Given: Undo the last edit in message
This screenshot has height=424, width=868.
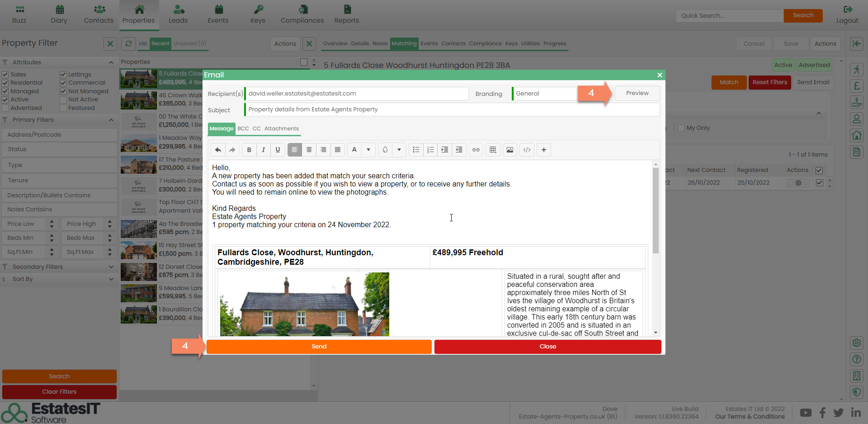Looking at the screenshot, I should click(x=218, y=150).
